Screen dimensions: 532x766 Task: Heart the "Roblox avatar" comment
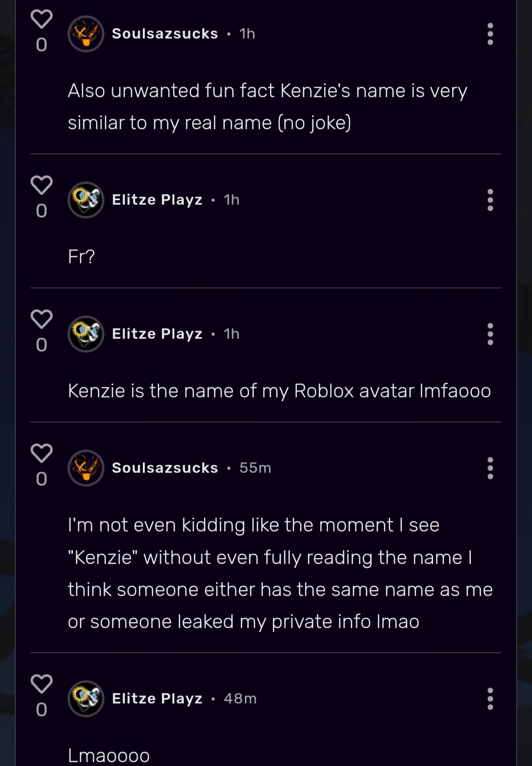(x=41, y=319)
